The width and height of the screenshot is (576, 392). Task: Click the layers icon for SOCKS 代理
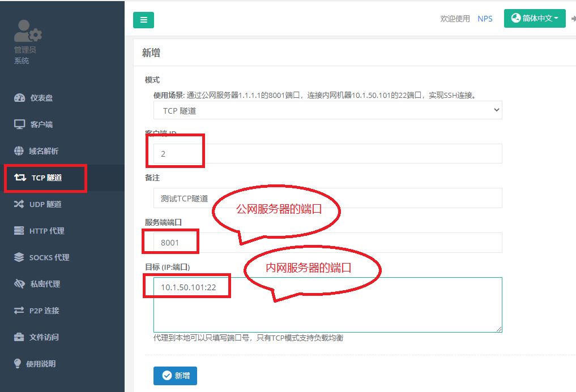click(19, 257)
